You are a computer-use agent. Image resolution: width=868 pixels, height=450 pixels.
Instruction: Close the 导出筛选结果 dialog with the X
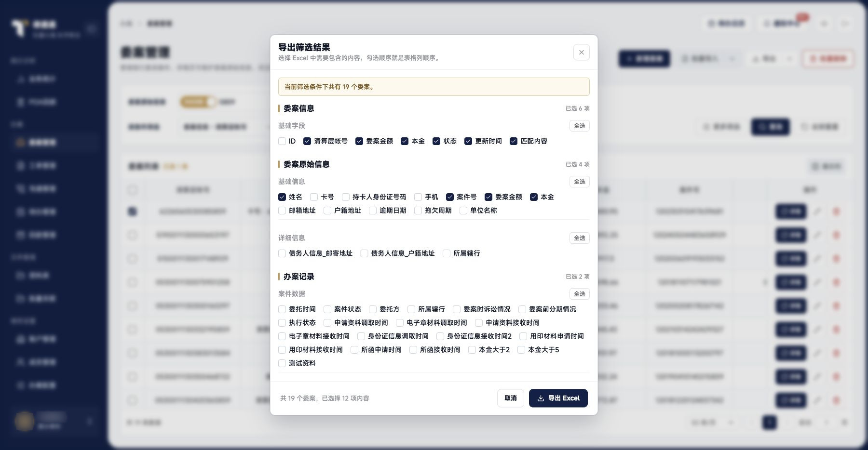coord(581,53)
